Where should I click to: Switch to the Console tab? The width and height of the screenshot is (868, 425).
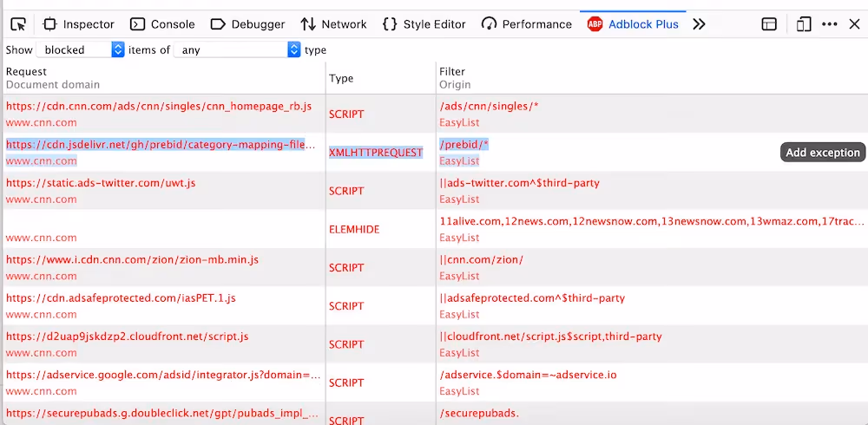coord(162,24)
